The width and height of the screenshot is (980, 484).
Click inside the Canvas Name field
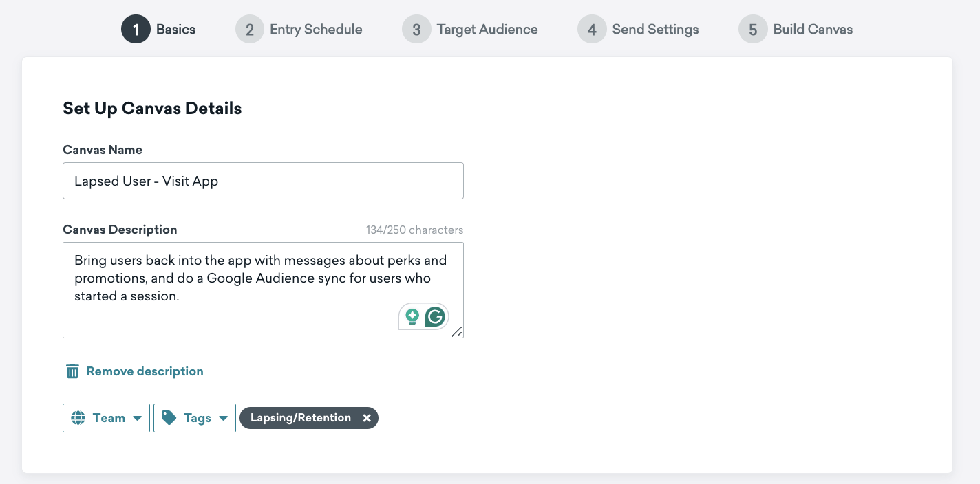[263, 181]
